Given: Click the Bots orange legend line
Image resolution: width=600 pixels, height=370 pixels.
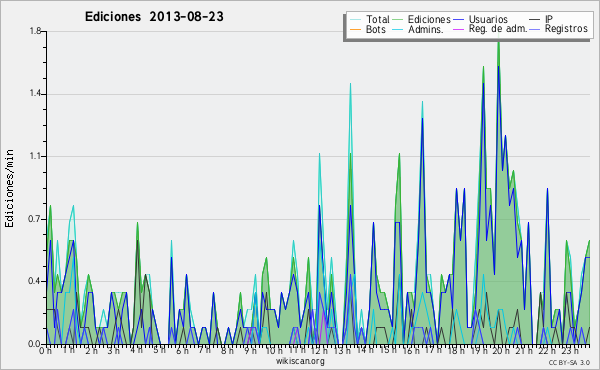Looking at the screenshot, I should pos(355,29).
